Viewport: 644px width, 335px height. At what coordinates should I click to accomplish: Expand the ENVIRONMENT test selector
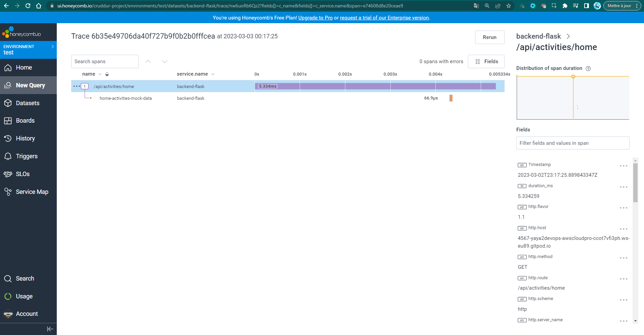tap(28, 50)
